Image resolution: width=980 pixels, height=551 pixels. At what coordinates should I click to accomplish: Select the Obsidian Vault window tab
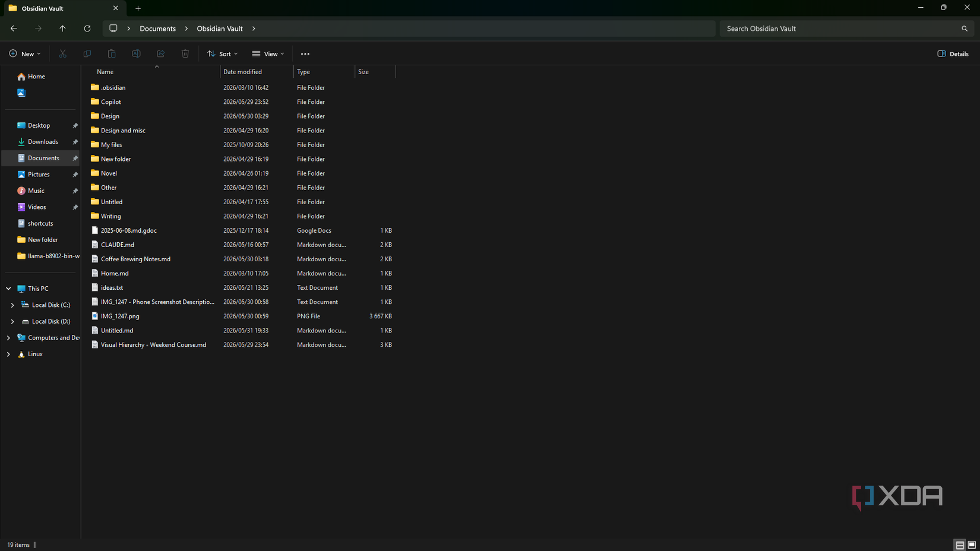point(64,8)
